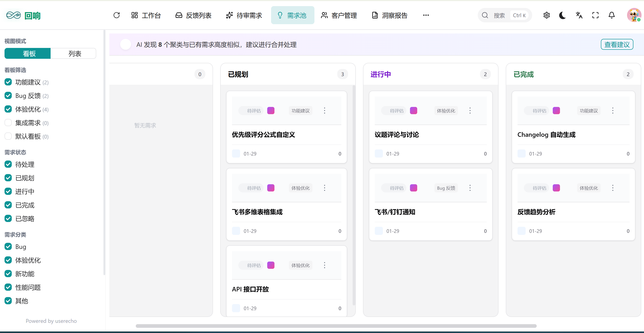Click the language translate icon
Image resolution: width=644 pixels, height=333 pixels.
click(x=579, y=15)
